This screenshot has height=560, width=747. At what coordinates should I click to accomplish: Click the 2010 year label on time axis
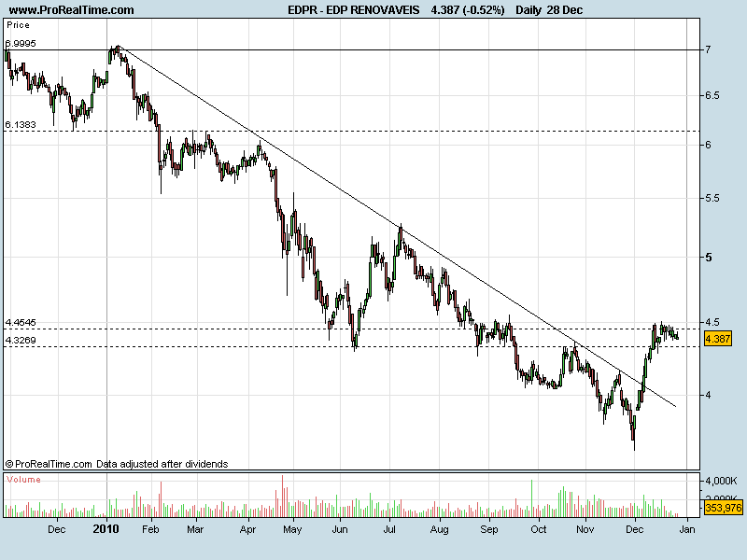tap(106, 529)
